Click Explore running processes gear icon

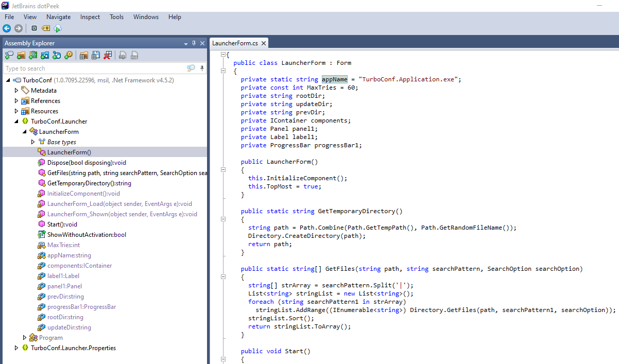(x=68, y=55)
